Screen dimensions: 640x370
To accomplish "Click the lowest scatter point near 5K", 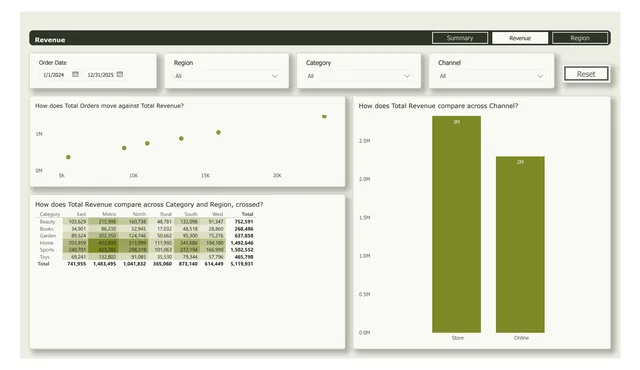I will coord(68,157).
